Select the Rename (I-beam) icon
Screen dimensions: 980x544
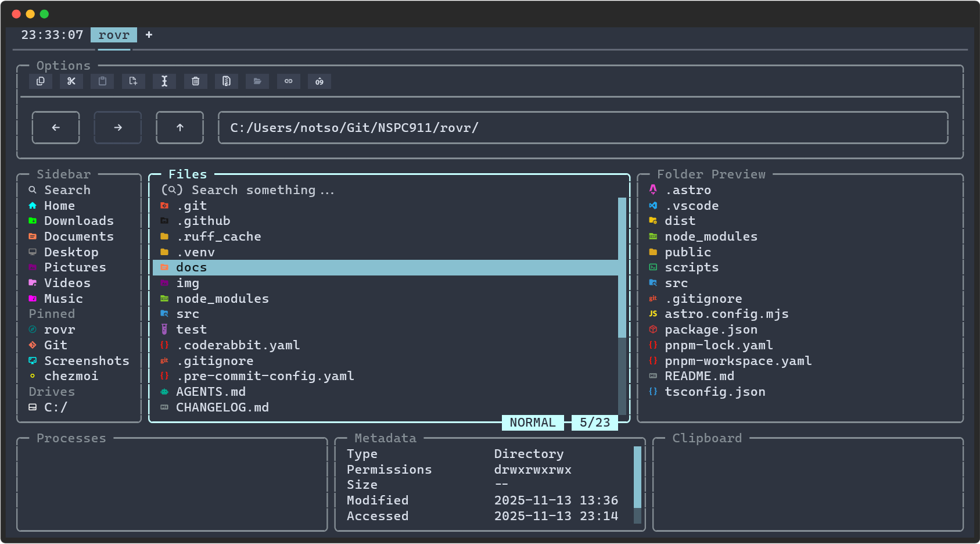(x=164, y=81)
